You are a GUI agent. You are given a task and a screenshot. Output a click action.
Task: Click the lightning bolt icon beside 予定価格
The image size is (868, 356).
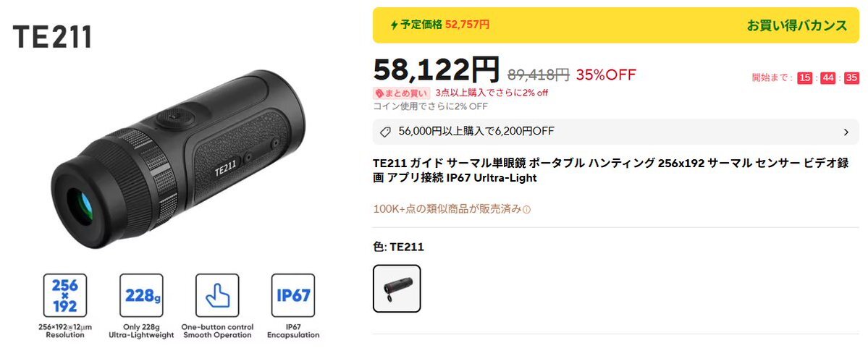[394, 25]
